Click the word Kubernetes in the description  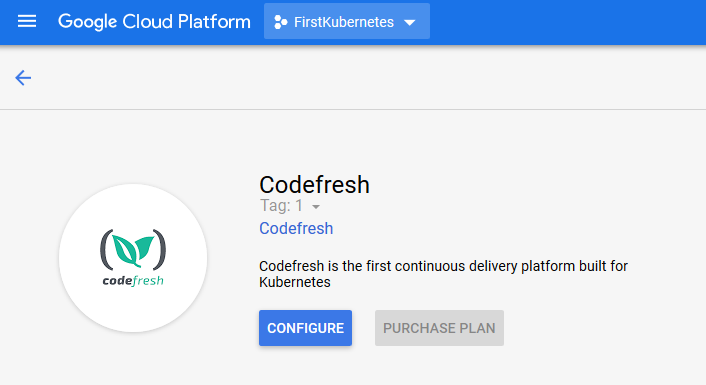[x=294, y=282]
